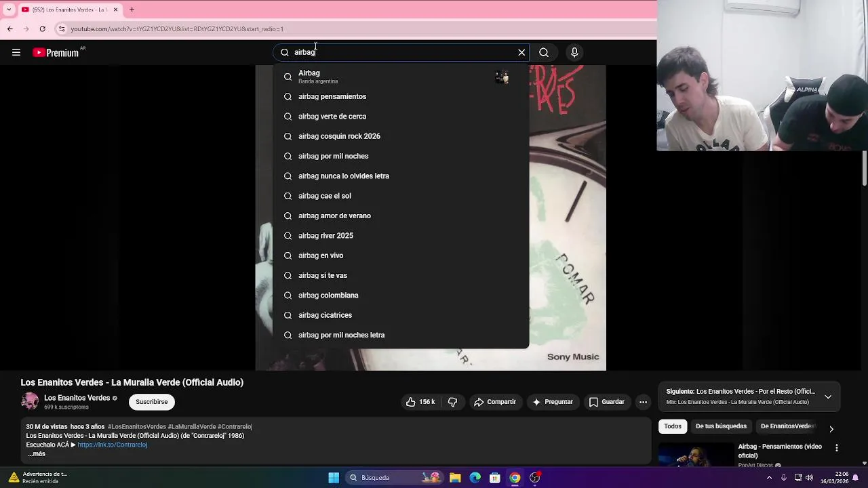Select the De tus búsquedas chip
The width and height of the screenshot is (868, 488).
point(721,426)
